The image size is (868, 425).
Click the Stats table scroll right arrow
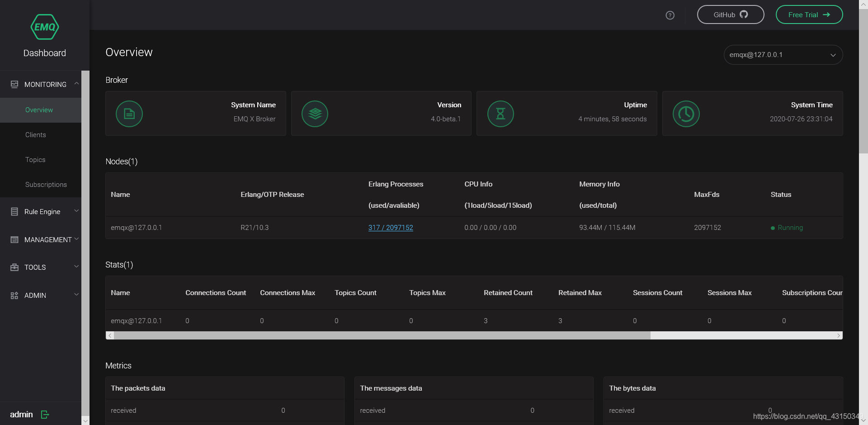pyautogui.click(x=839, y=335)
